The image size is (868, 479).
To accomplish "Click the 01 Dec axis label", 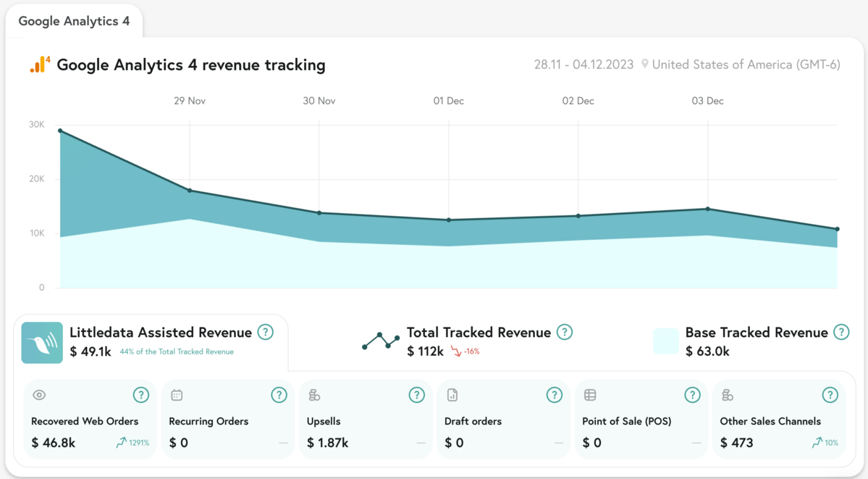I will 448,101.
